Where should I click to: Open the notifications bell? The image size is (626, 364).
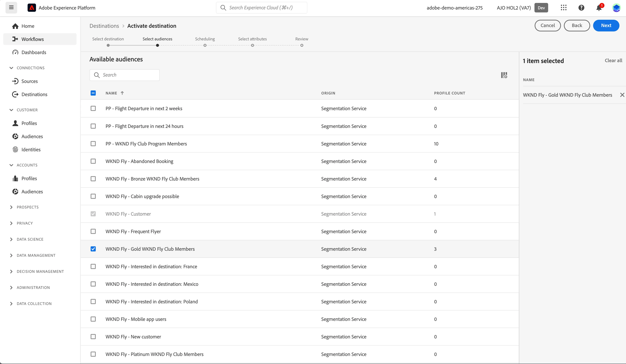[x=599, y=8]
